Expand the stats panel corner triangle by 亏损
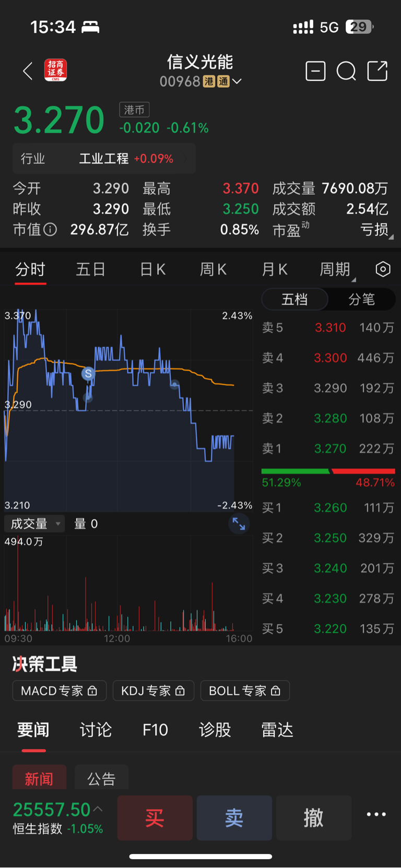The height and width of the screenshot is (868, 401). 391,237
